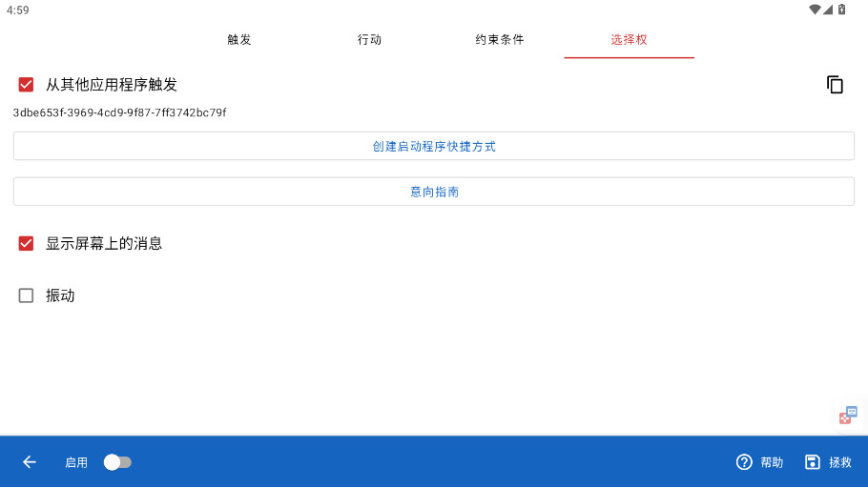Click the 3dbe653f UUID text

119,112
